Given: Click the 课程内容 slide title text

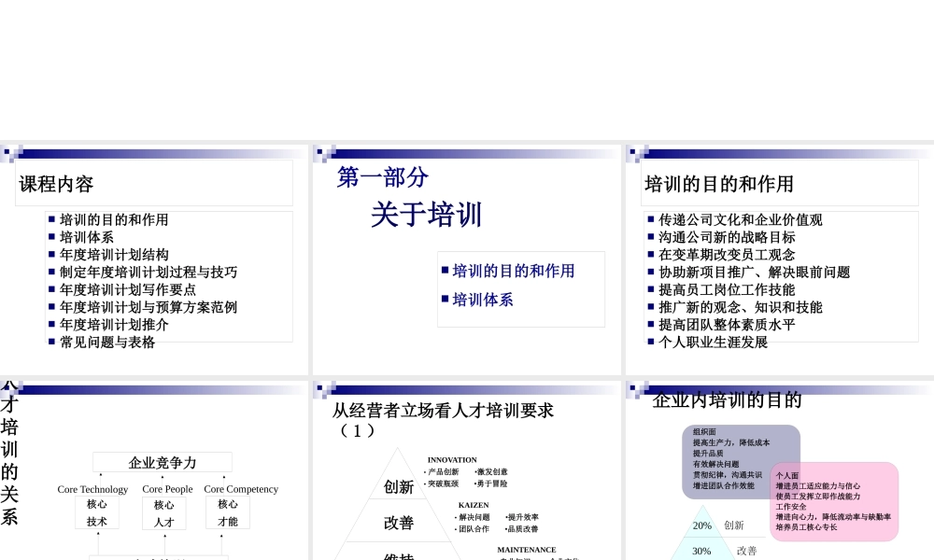Looking at the screenshot, I should click(x=56, y=184).
